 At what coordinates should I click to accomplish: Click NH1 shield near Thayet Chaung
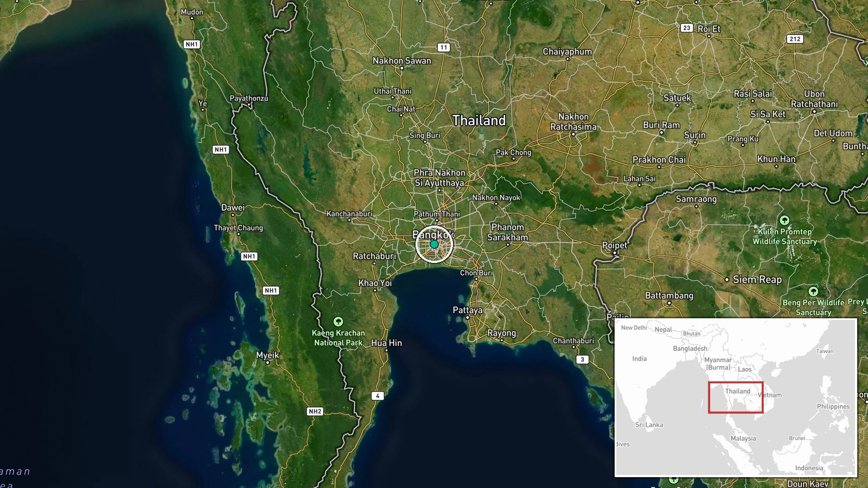click(x=249, y=256)
